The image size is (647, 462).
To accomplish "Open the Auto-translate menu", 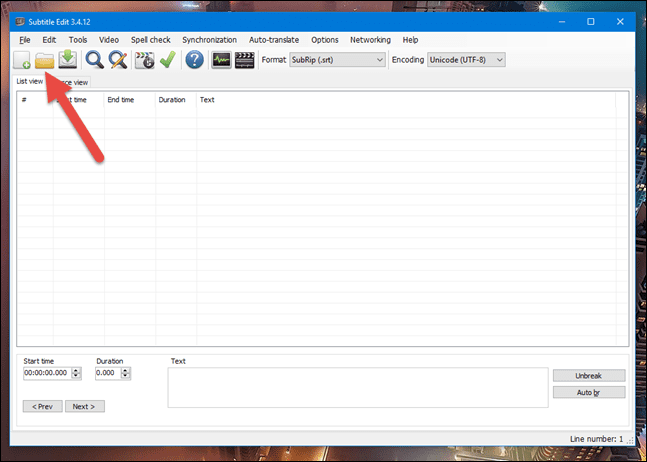I will (x=274, y=40).
